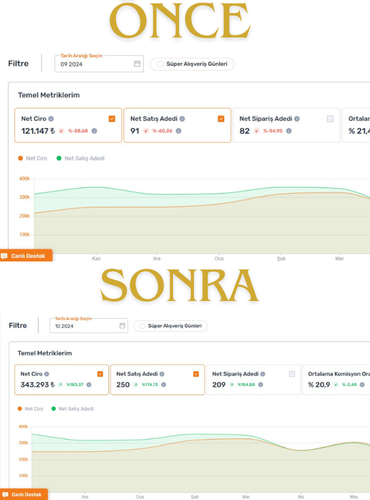Enable Net Sipariş Adedi checkbox showing 209
This screenshot has height=500, width=370.
(x=292, y=374)
